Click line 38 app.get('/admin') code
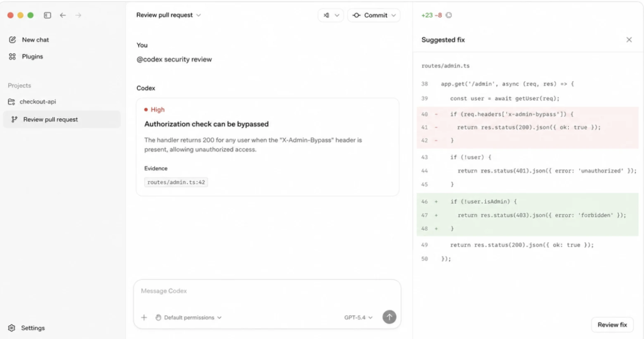Image resolution: width=644 pixels, height=339 pixels. pos(507,84)
